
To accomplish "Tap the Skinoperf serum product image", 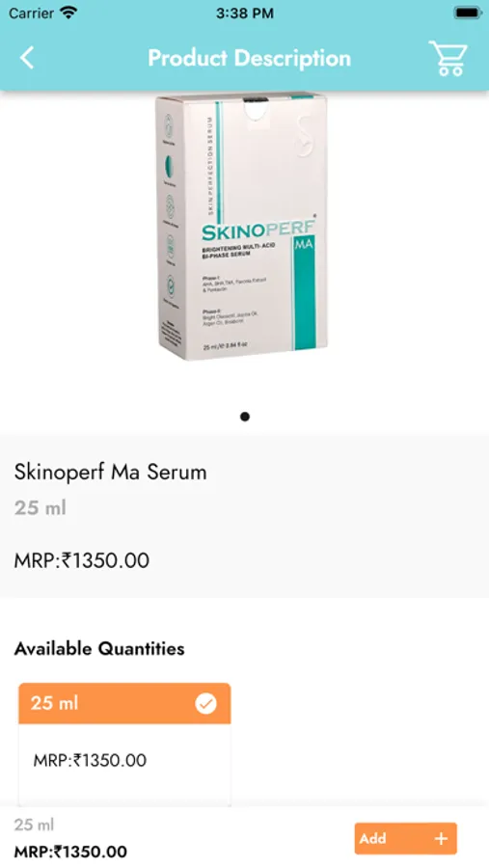I will click(x=241, y=227).
